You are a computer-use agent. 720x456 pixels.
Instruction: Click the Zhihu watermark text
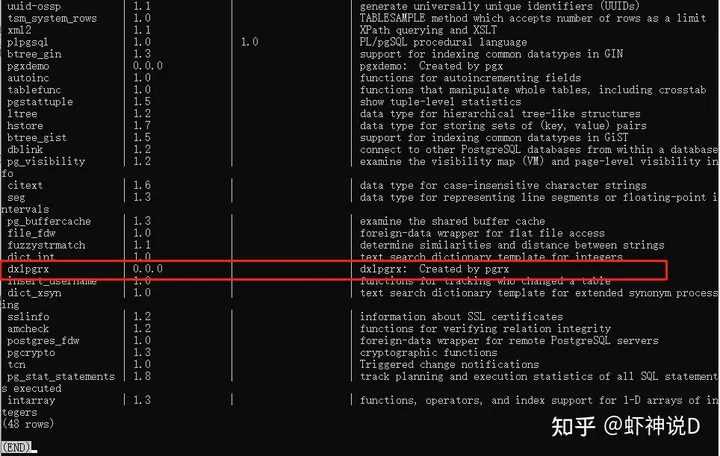click(x=625, y=426)
